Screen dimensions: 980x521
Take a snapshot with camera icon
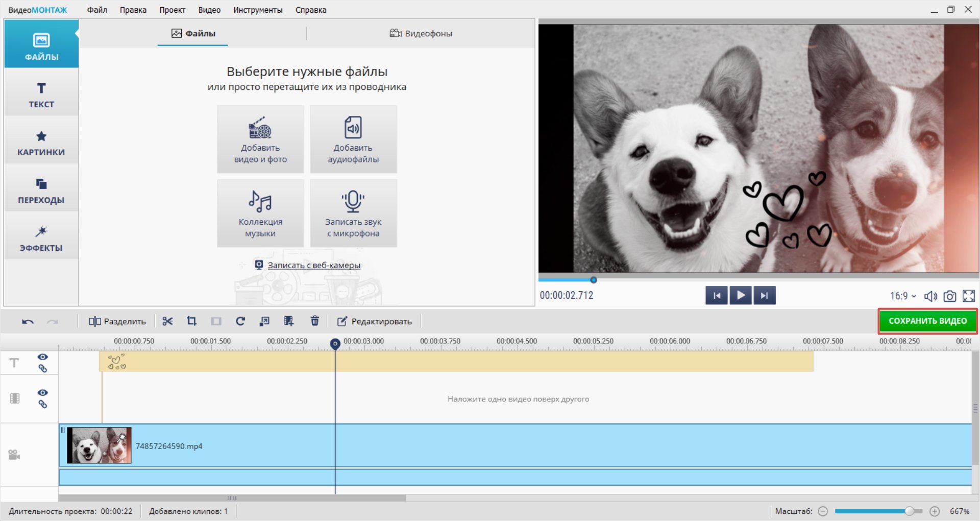coord(949,296)
